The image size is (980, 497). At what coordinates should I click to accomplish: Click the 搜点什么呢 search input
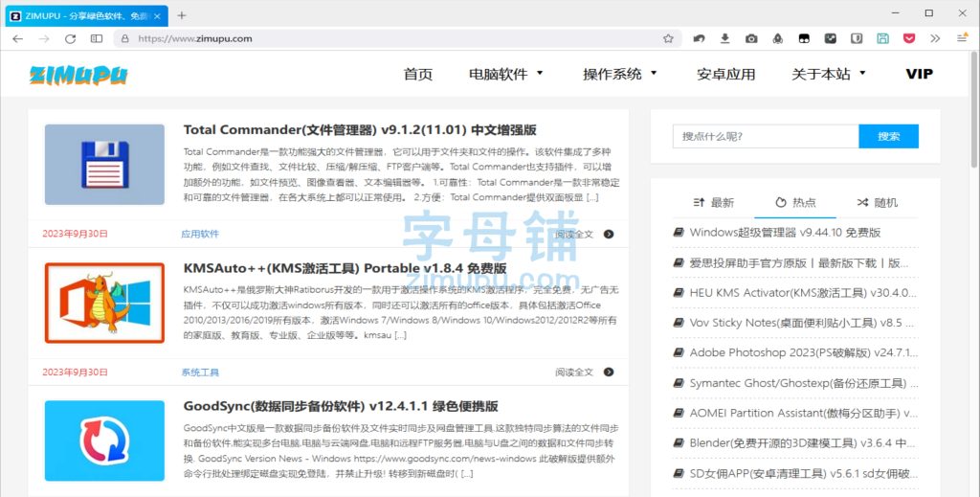(766, 136)
